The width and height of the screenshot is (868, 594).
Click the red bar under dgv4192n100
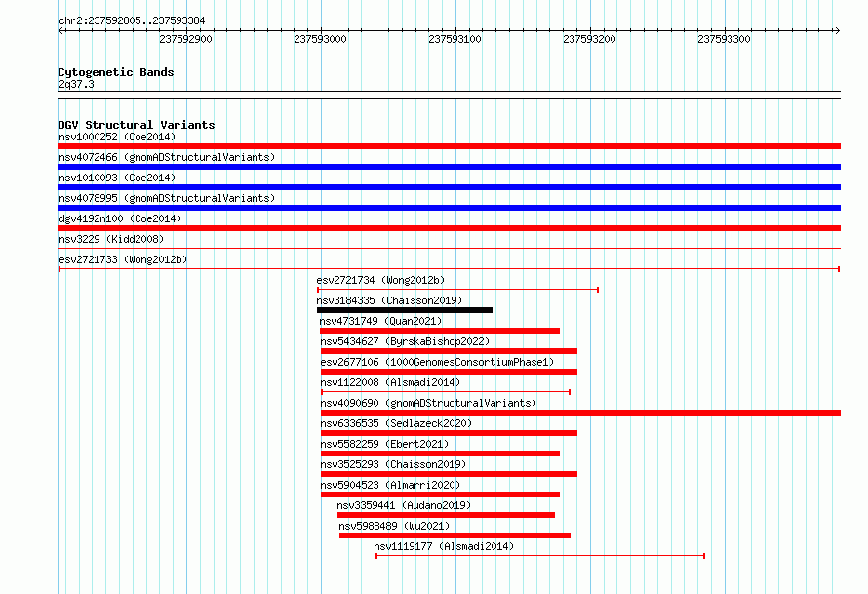(x=449, y=228)
